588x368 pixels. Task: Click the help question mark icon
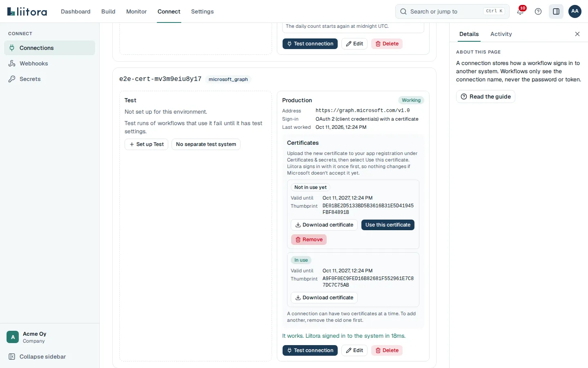pyautogui.click(x=538, y=11)
